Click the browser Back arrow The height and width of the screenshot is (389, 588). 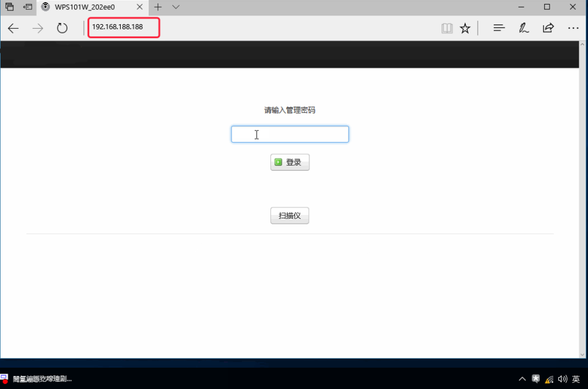(x=13, y=28)
